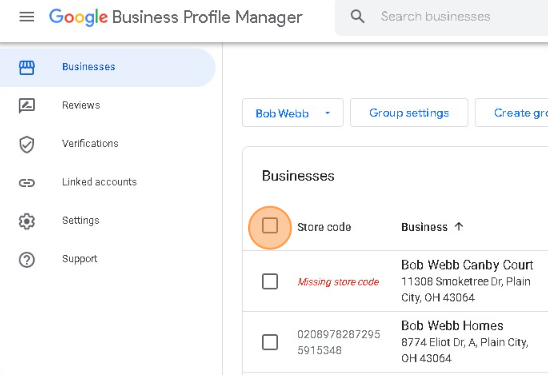Toggle the select-all businesses checkbox
The height and width of the screenshot is (376, 548).
[x=270, y=225]
